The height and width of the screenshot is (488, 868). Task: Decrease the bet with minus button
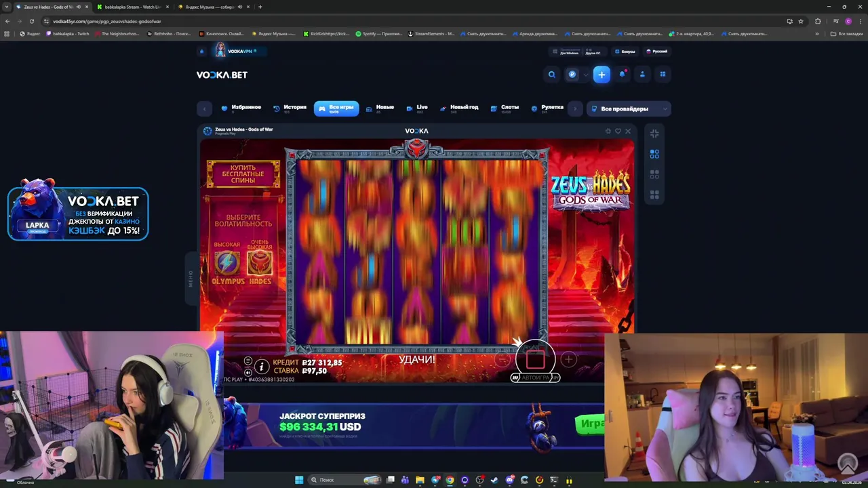pyautogui.click(x=502, y=359)
